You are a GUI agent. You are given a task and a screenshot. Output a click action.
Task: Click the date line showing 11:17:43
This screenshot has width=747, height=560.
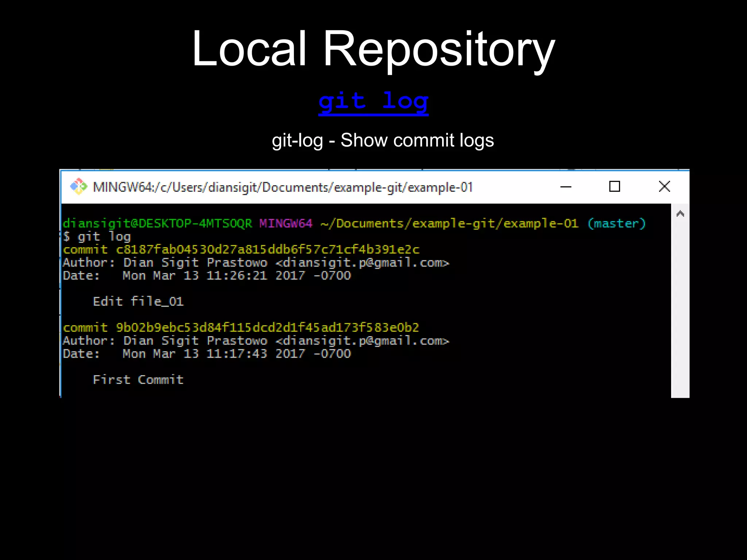[x=206, y=354]
